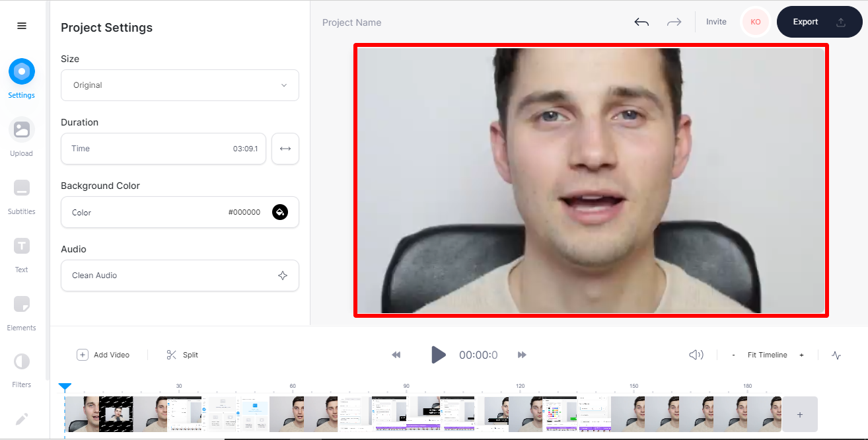Click the Invite link
868x440 pixels.
[x=716, y=22]
